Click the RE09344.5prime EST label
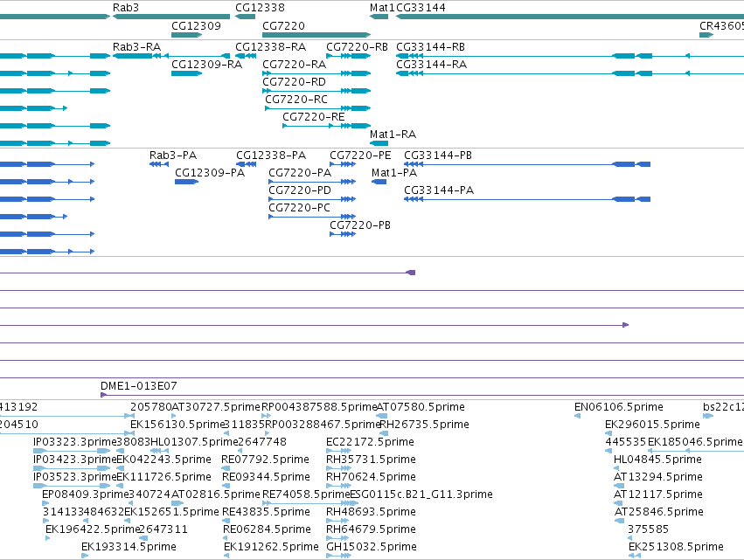The height and width of the screenshot is (560, 744). coord(266,476)
